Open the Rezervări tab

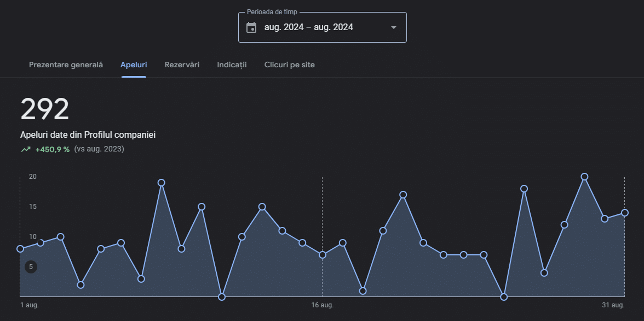point(182,65)
